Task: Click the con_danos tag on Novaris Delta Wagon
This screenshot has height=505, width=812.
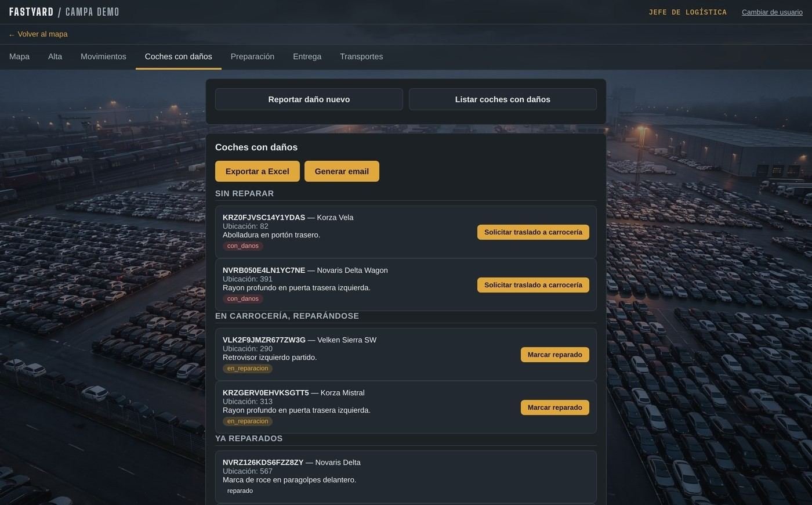Action: point(243,299)
